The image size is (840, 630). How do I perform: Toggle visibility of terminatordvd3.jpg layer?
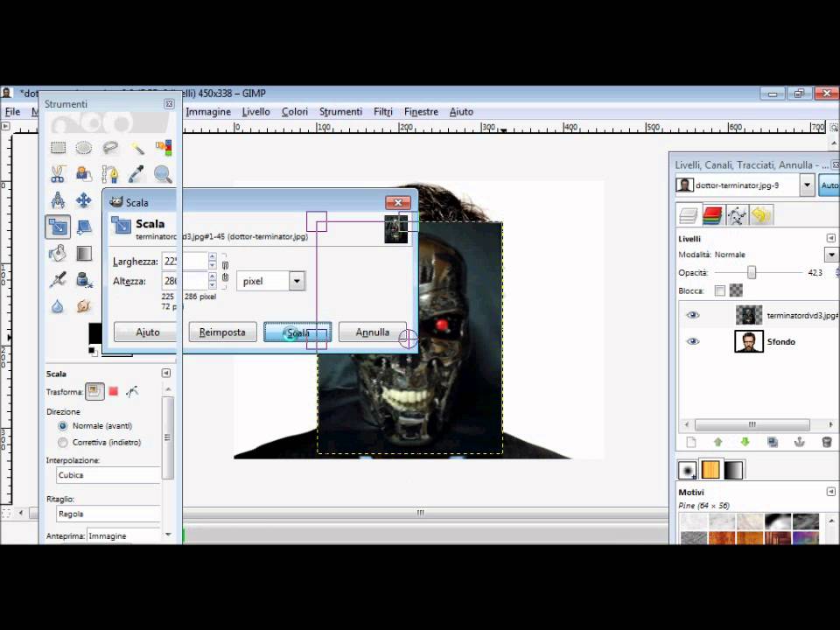point(693,315)
